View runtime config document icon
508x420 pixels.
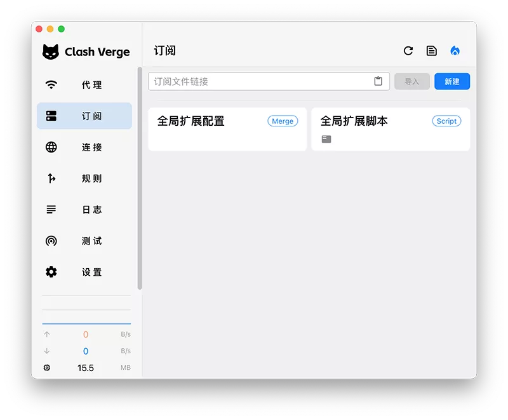coord(432,51)
